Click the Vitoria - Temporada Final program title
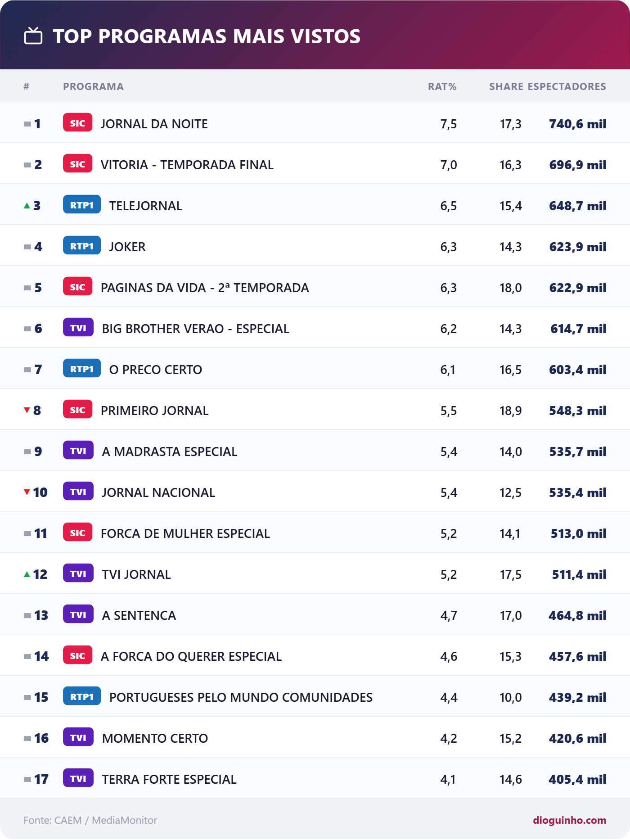The height and width of the screenshot is (840, 630). (x=187, y=165)
